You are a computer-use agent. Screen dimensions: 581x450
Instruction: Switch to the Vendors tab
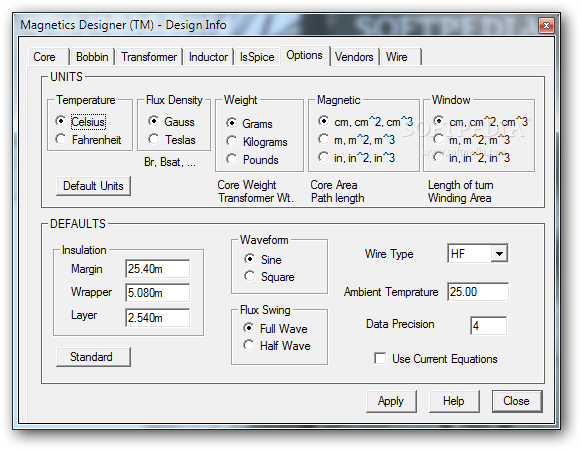[354, 57]
